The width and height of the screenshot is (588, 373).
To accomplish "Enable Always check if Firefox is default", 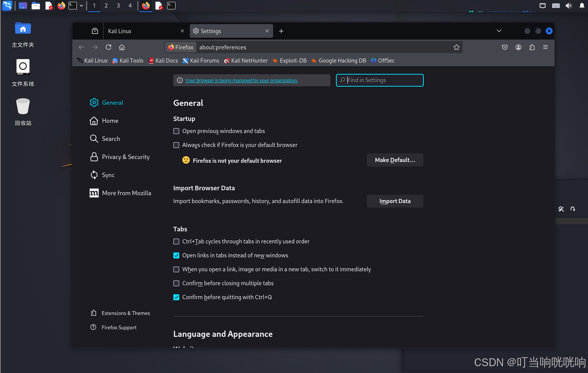I will pyautogui.click(x=176, y=145).
